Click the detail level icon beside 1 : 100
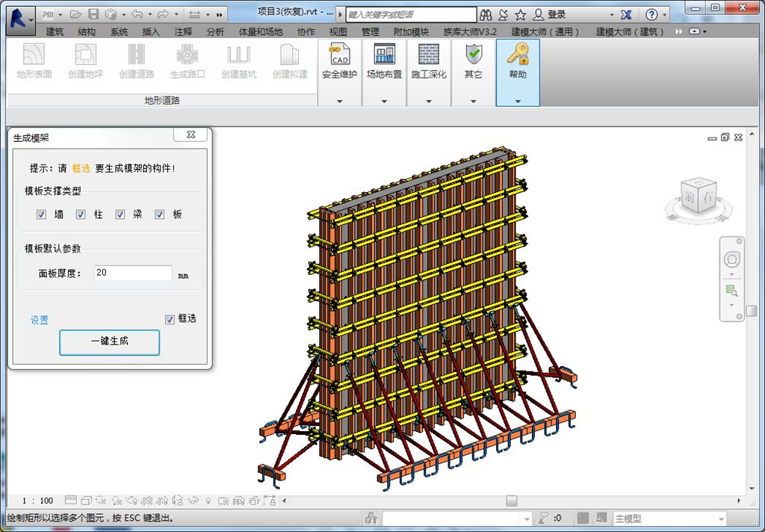The height and width of the screenshot is (532, 765). (x=71, y=501)
